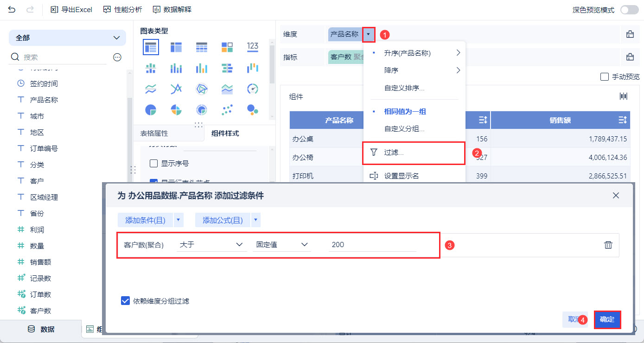
Task: Select the cross table chart type
Action: point(176,47)
